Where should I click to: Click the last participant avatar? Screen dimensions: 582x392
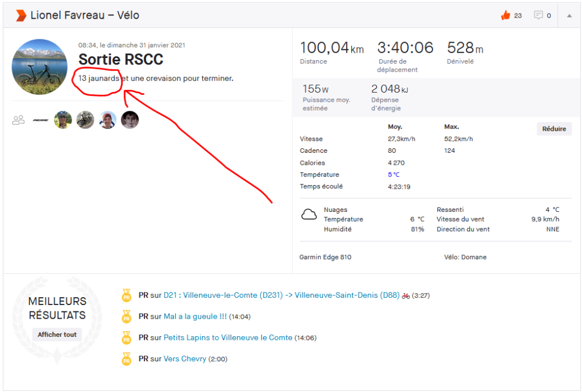(130, 120)
